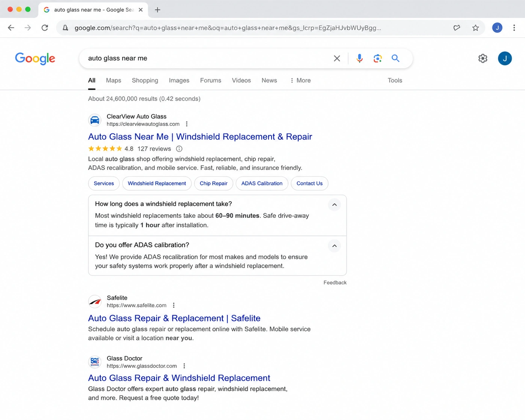
Task: Open more options for the Safelite result
Action: coord(174,305)
